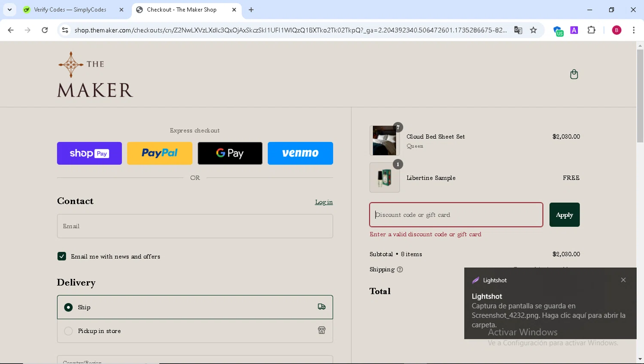Viewport: 644px width, 364px height.
Task: Pay with Google Pay
Action: click(230, 153)
